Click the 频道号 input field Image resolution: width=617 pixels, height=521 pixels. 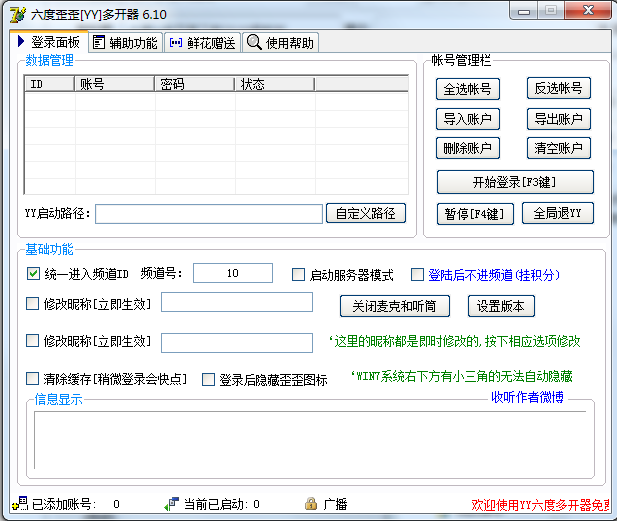point(232,273)
